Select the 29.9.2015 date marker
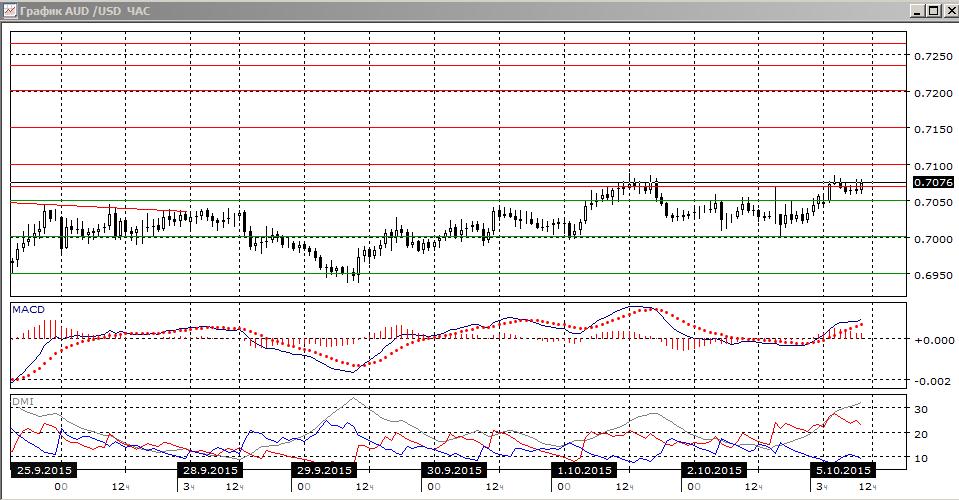The width and height of the screenshot is (959, 500). (324, 470)
